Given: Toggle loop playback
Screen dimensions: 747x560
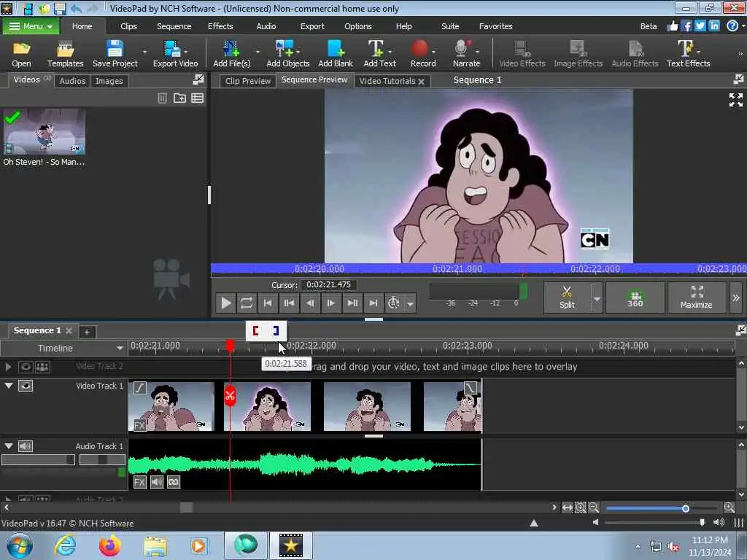Looking at the screenshot, I should point(247,303).
